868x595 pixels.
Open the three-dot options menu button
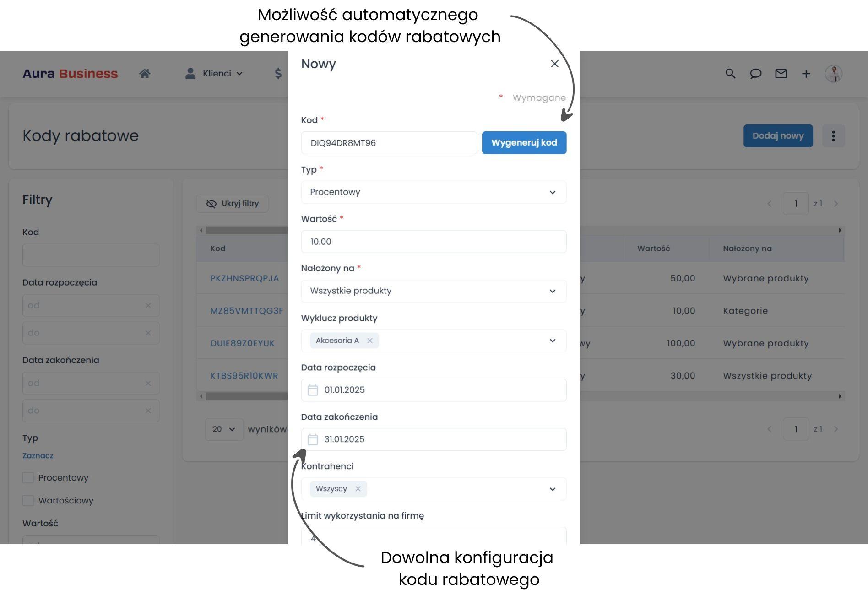833,136
